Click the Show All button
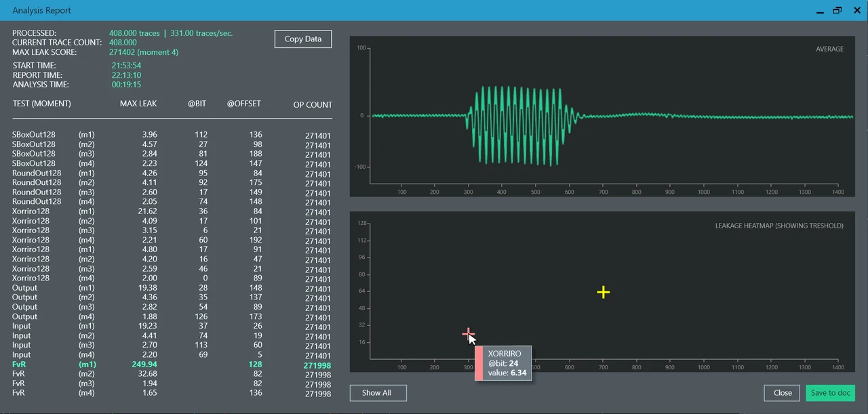Viewport: 868px width, 414px height. pos(378,393)
